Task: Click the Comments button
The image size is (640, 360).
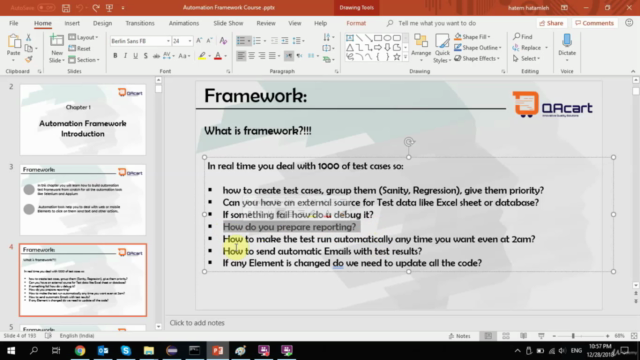Action: [594, 23]
